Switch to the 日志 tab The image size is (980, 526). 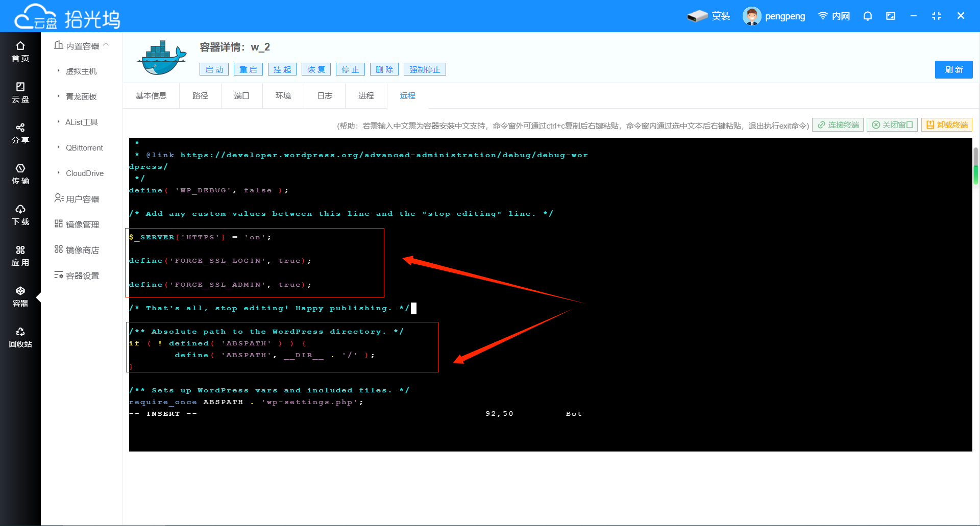[x=325, y=95]
